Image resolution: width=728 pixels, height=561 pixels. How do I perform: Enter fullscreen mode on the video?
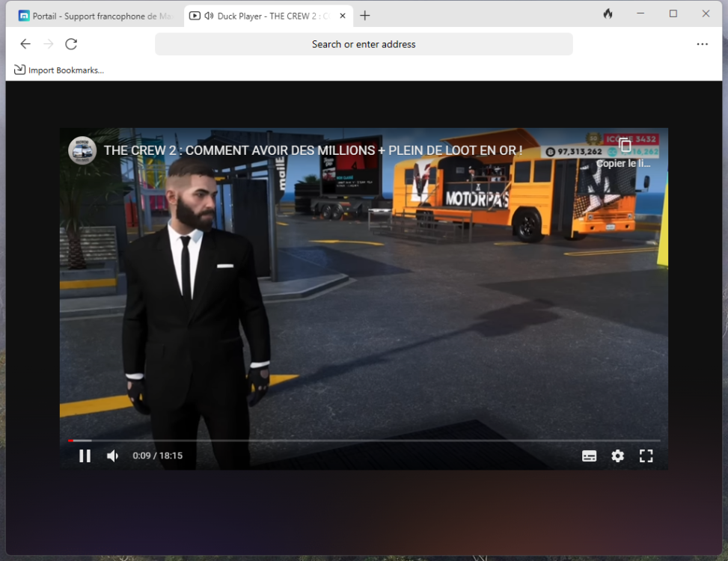646,456
